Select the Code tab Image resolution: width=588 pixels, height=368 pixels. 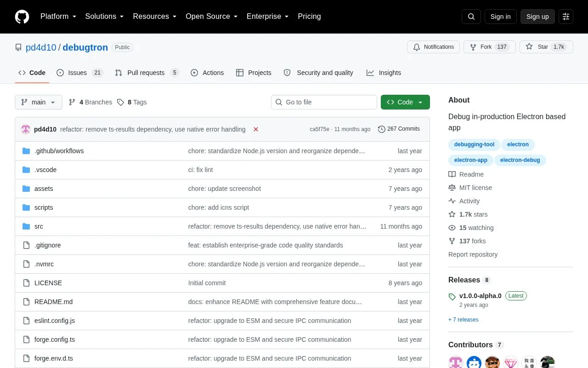click(x=32, y=73)
